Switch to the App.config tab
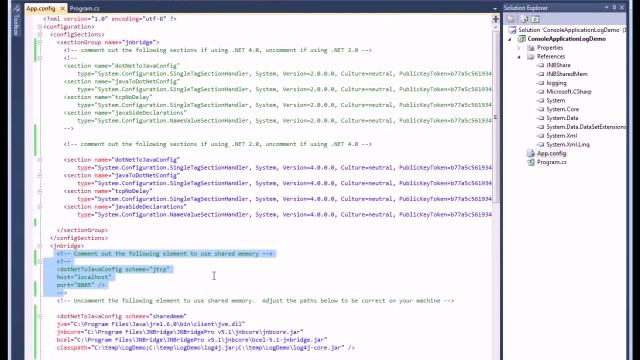The width and height of the screenshot is (640, 360). (x=40, y=8)
